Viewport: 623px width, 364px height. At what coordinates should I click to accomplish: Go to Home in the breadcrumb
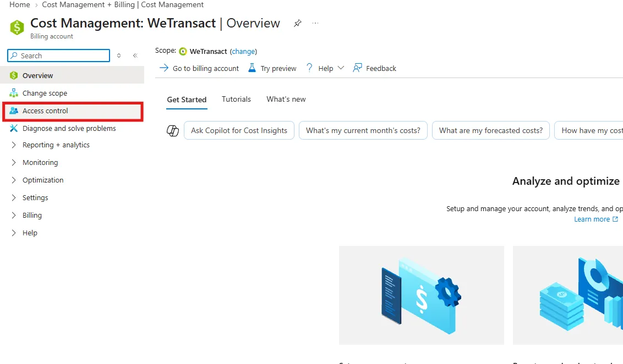(20, 4)
